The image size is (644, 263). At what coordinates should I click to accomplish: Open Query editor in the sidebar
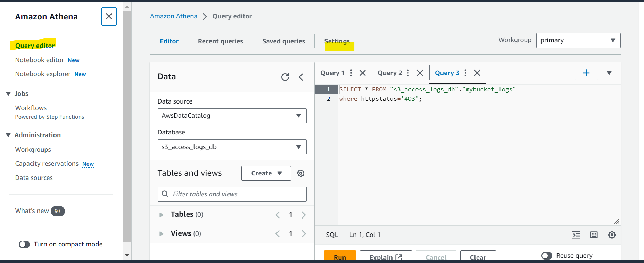[35, 46]
